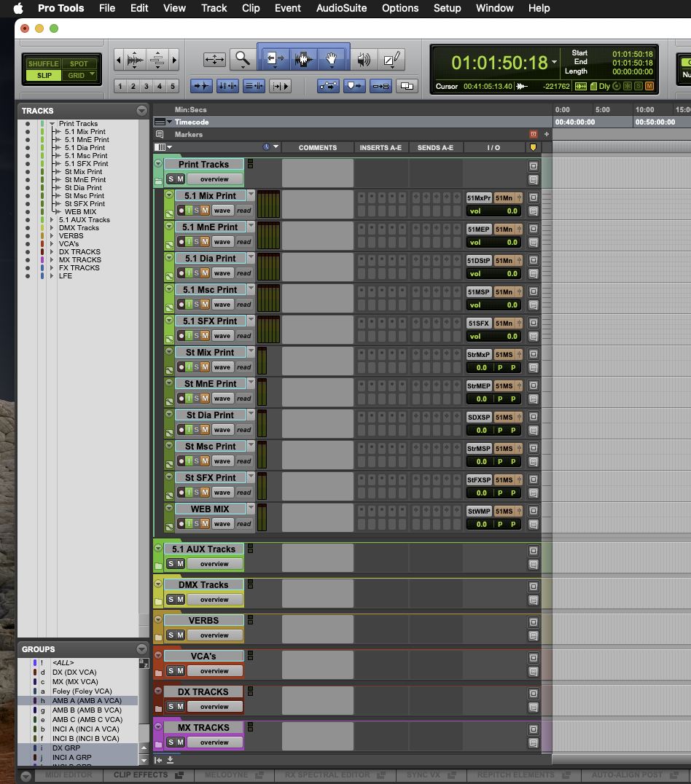Click the Dly delay compensation indicator

pos(604,86)
